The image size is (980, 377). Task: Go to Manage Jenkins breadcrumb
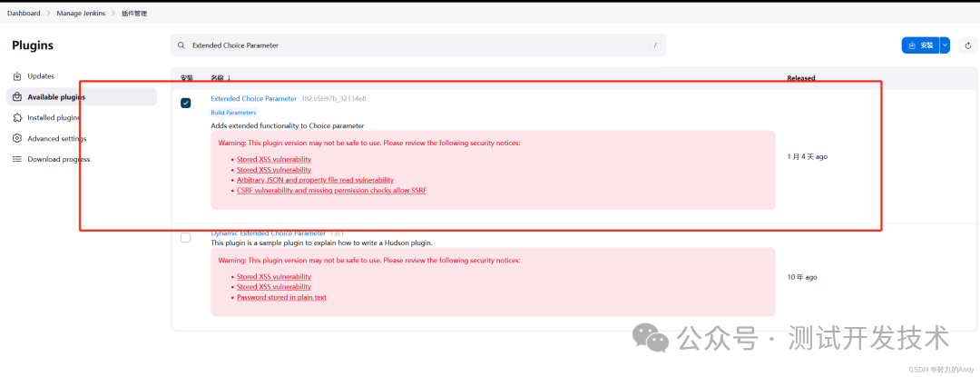pyautogui.click(x=82, y=13)
